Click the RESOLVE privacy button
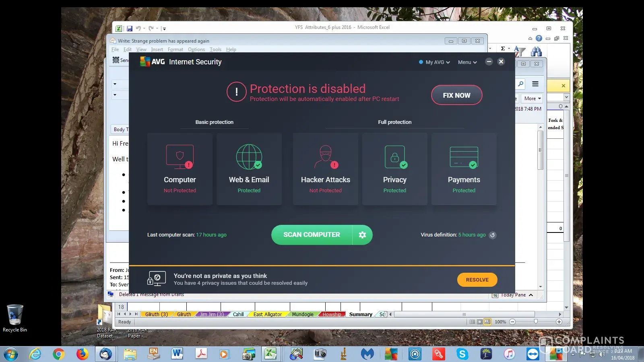 point(477,280)
